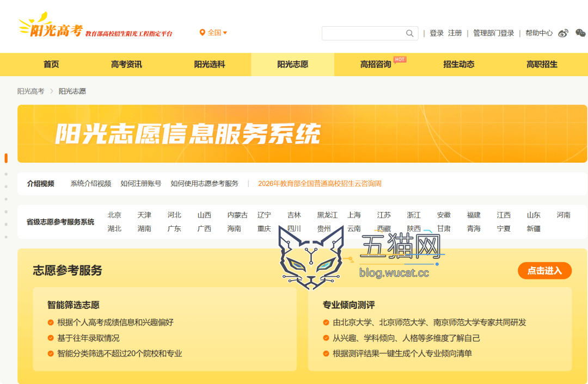Select 贵州 province link
This screenshot has width=588, height=384.
[324, 228]
